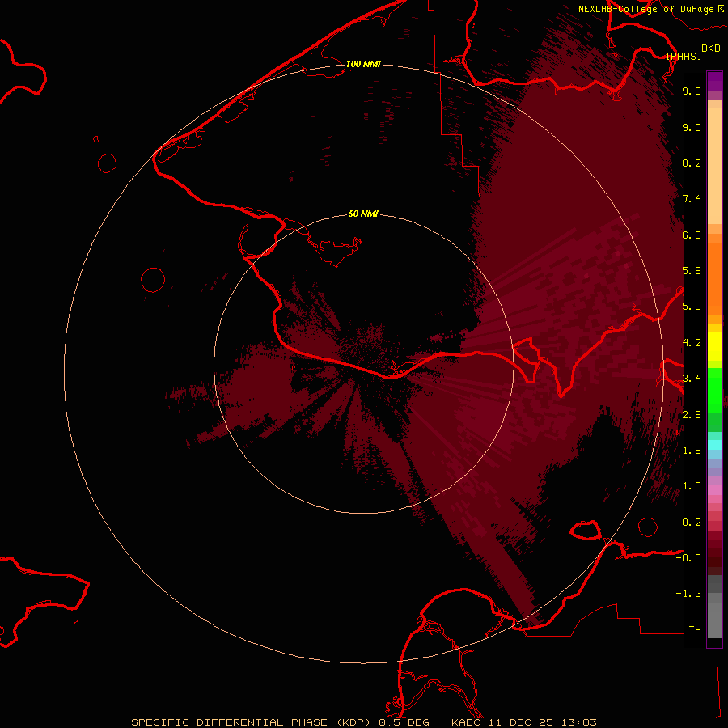
Task: Click the -0.5 scale value
Action: 688,558
